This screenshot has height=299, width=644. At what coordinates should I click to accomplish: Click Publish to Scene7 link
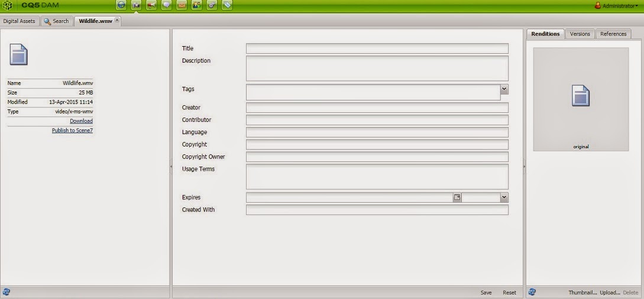[72, 131]
